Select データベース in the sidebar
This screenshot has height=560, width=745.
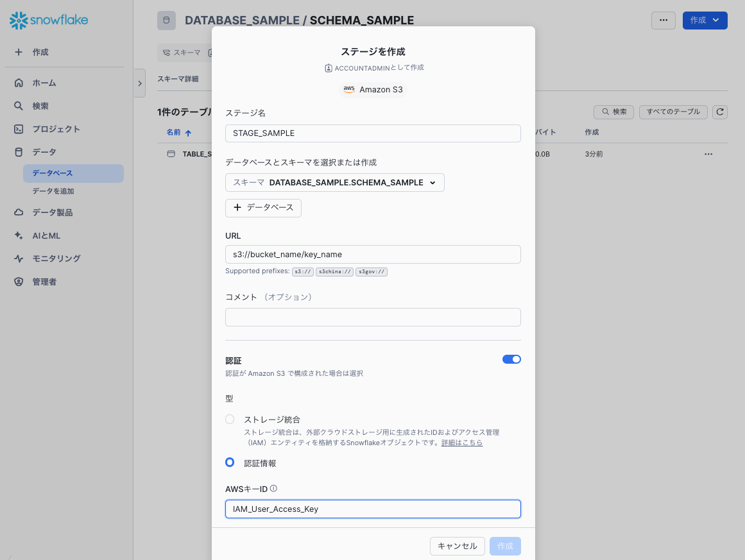click(73, 173)
